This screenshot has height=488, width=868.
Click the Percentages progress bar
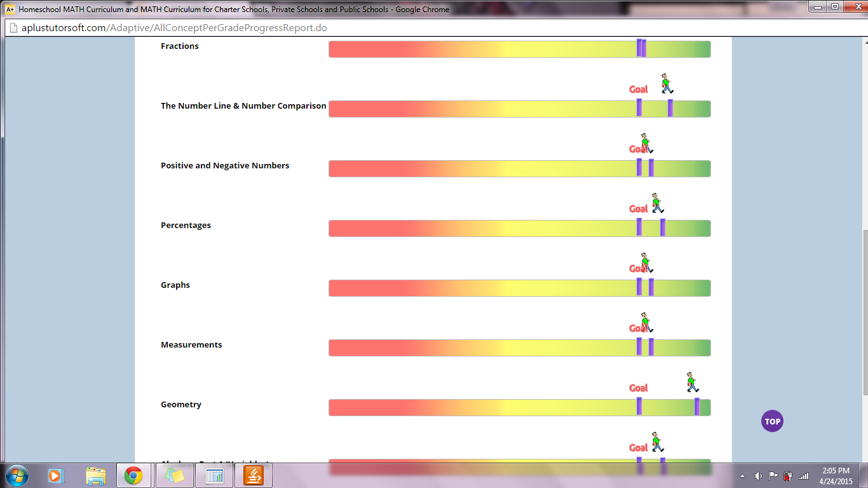(520, 228)
